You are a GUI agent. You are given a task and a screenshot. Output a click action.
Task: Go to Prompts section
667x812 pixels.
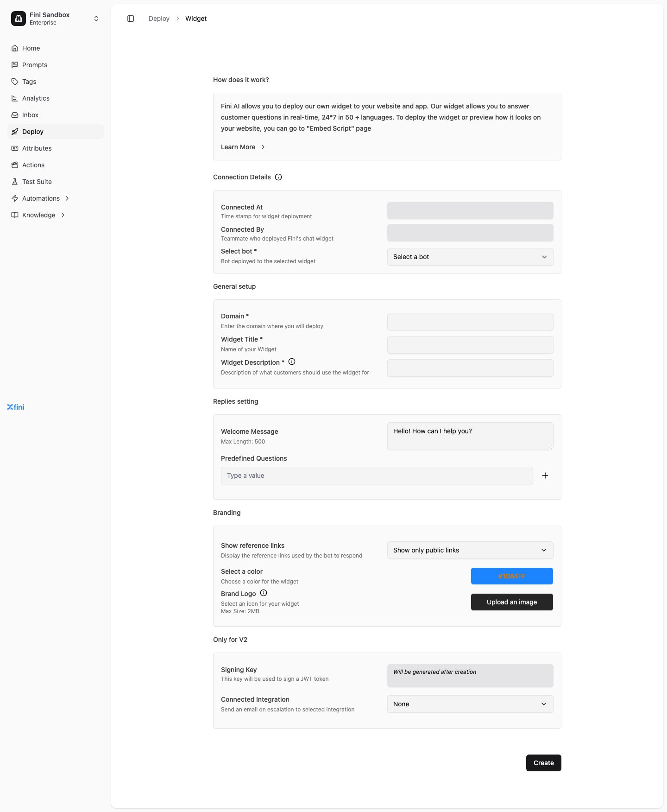pyautogui.click(x=56, y=65)
